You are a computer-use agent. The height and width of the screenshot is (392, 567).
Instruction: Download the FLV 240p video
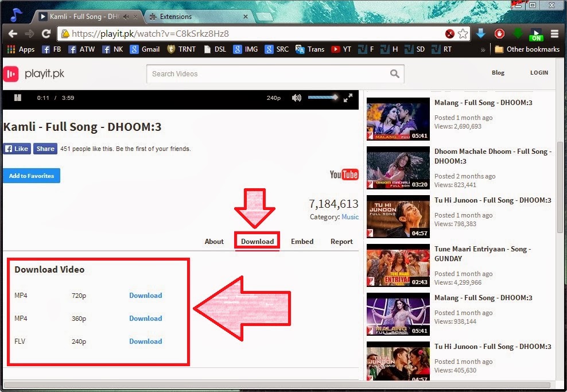146,341
